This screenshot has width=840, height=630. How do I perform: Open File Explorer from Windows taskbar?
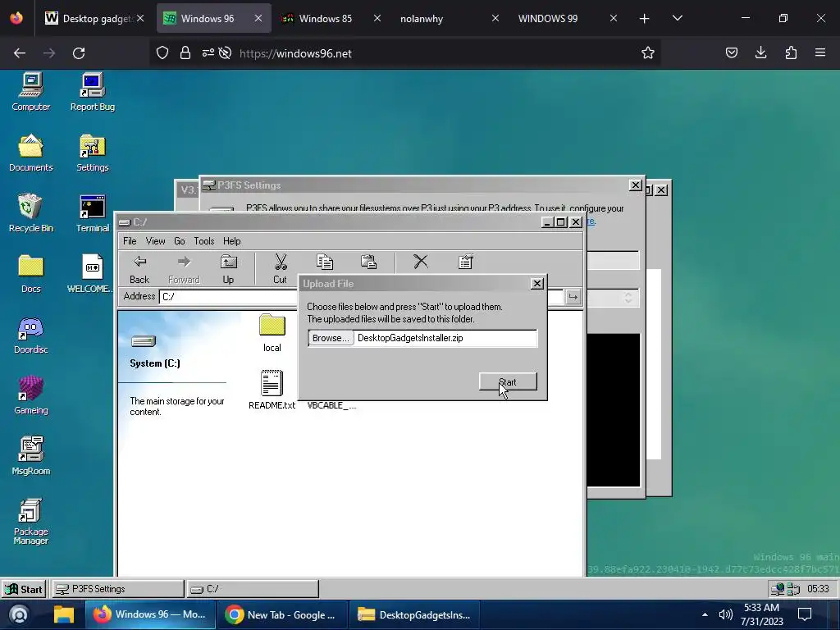pyautogui.click(x=64, y=614)
